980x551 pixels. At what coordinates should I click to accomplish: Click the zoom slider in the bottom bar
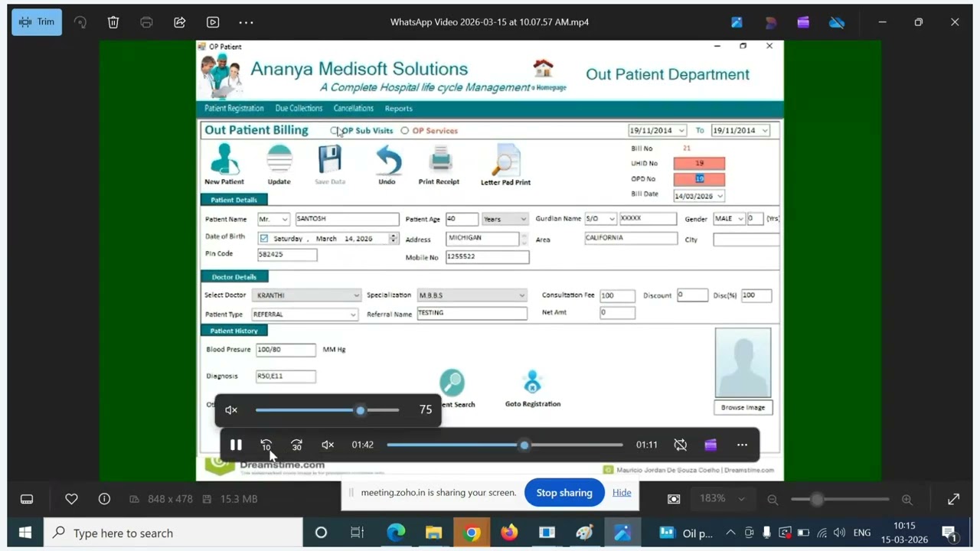[840, 499]
